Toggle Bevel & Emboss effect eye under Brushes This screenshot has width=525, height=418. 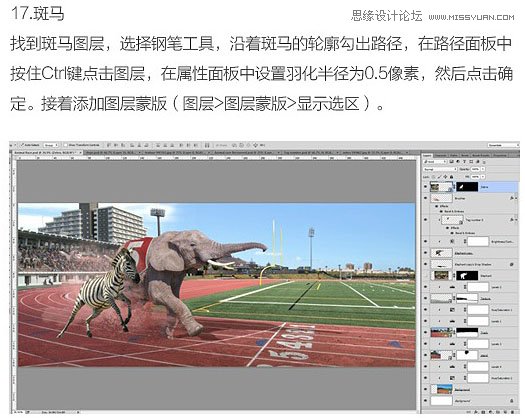coord(441,211)
